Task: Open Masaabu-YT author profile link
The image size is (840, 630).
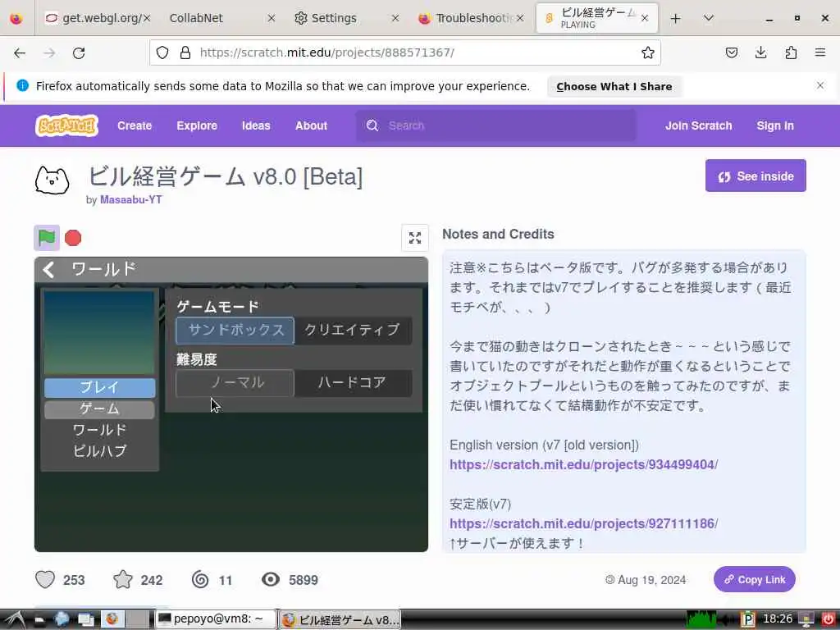Action: tap(130, 199)
